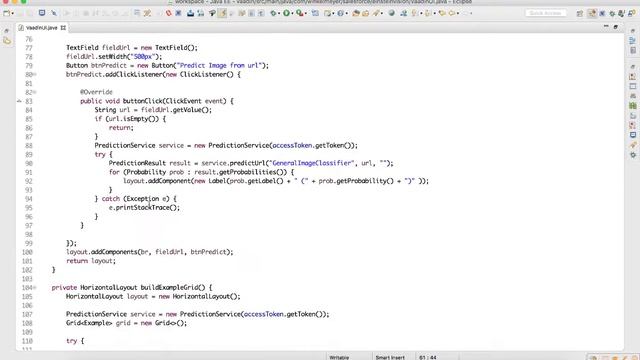
Task: Click the Open Perspective icon
Action: (580, 13)
